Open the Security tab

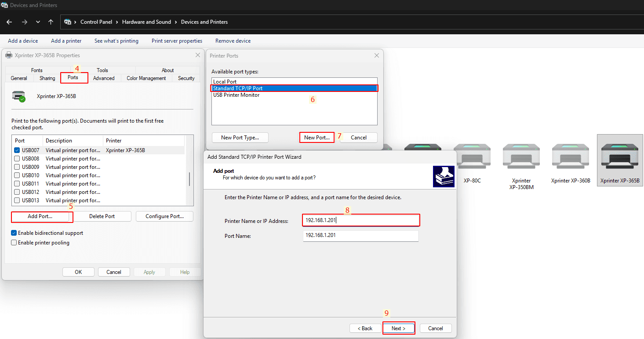pos(186,78)
